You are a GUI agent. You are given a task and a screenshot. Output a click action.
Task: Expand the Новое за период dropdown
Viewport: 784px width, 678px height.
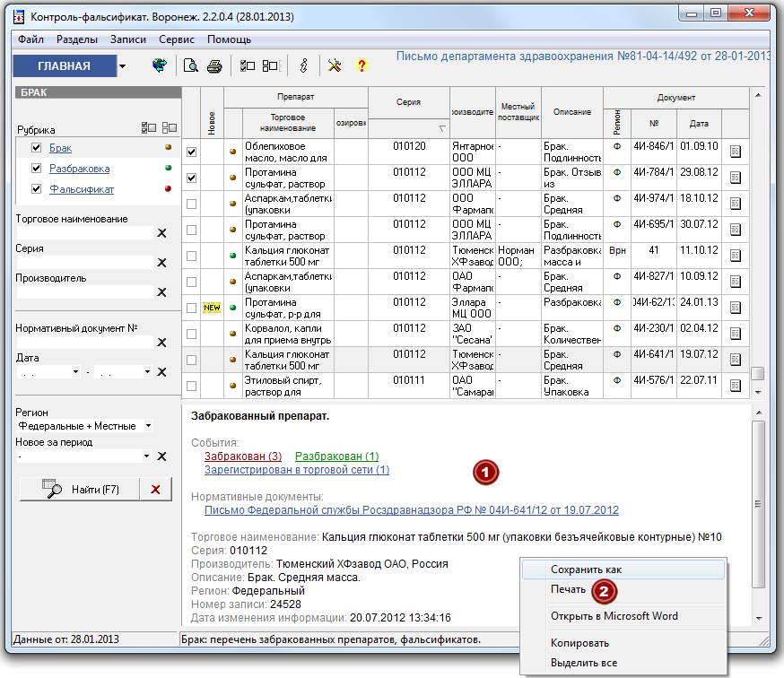(x=146, y=456)
